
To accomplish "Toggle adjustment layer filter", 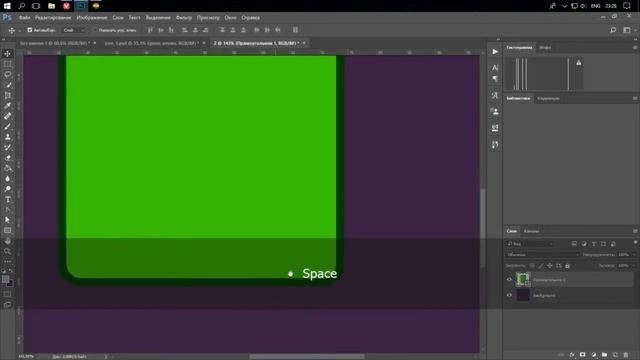I will tap(584, 244).
